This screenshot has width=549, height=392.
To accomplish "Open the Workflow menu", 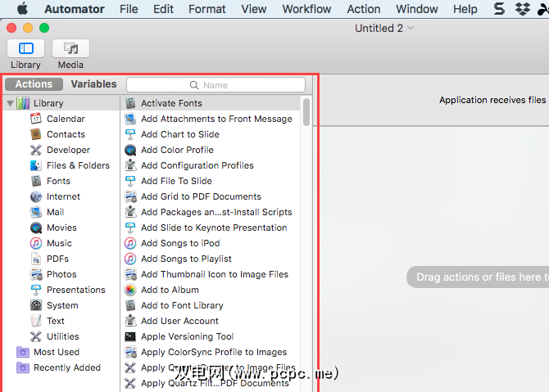I will [x=306, y=9].
